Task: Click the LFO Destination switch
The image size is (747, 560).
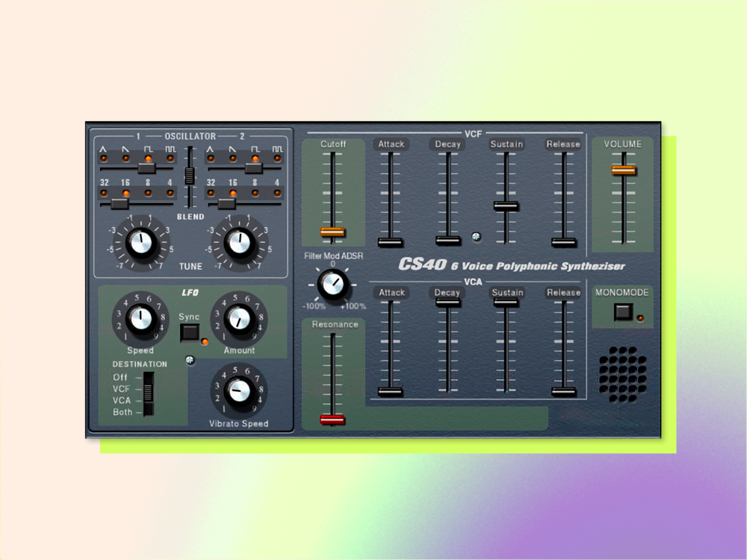Action: click(x=148, y=393)
